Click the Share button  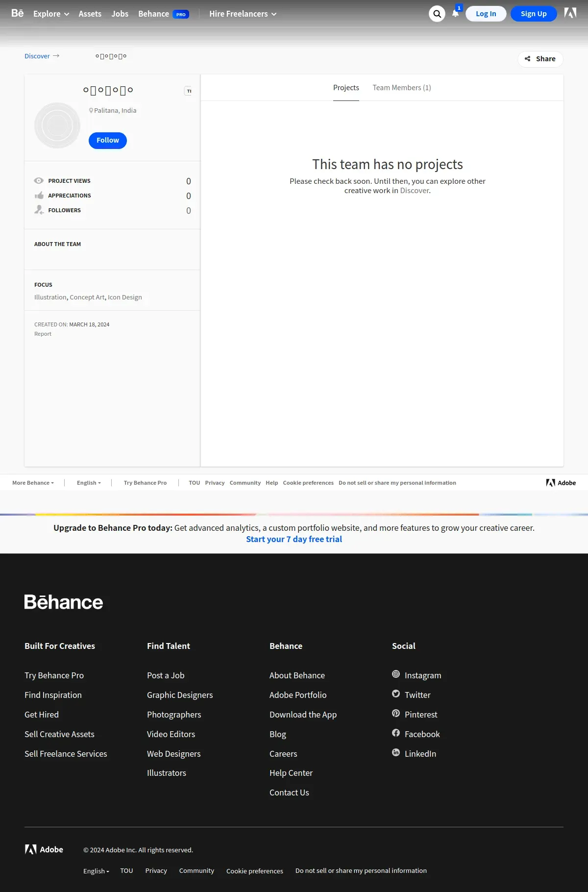(540, 59)
